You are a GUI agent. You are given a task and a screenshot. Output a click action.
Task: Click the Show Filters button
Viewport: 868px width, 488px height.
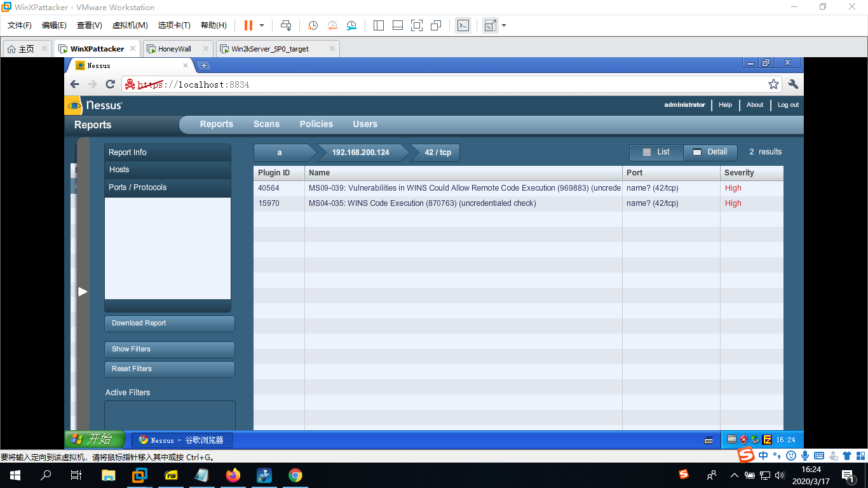click(x=169, y=349)
